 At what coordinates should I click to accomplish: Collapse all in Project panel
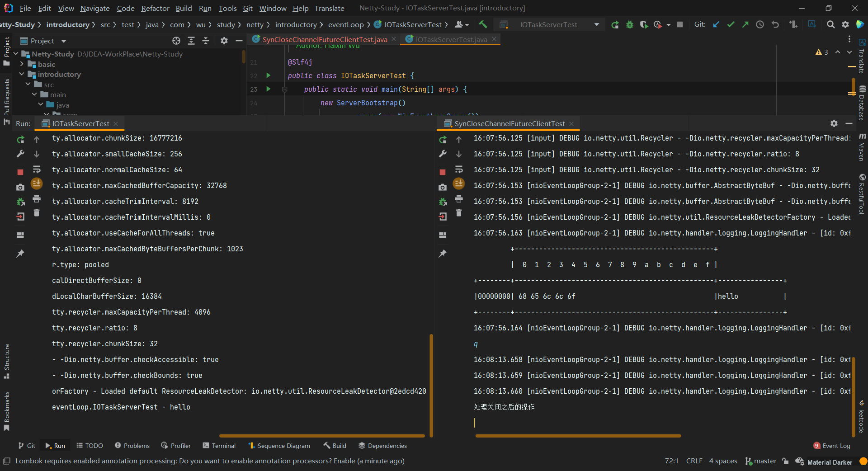pos(206,41)
